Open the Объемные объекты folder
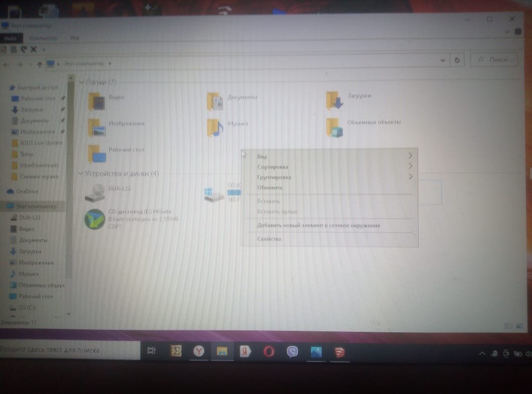This screenshot has height=394, width=532. coord(335,127)
